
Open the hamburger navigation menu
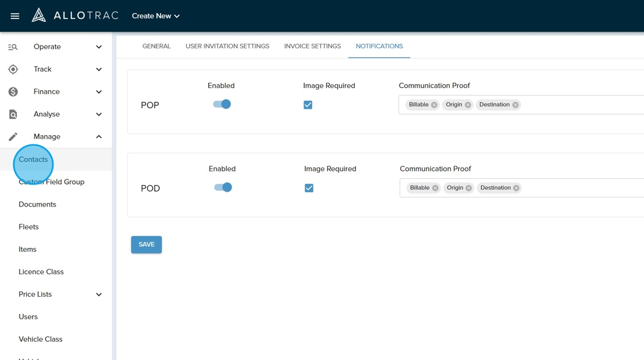[15, 16]
